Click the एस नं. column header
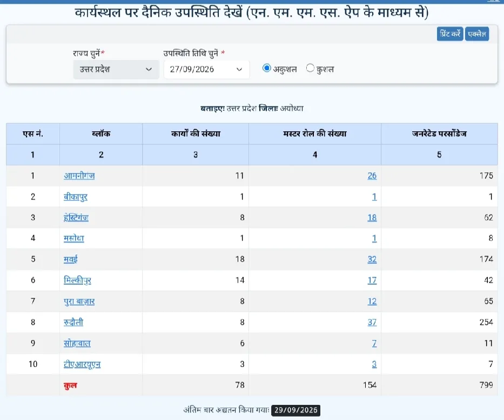Viewport: 504px width, 420px height. (33, 134)
